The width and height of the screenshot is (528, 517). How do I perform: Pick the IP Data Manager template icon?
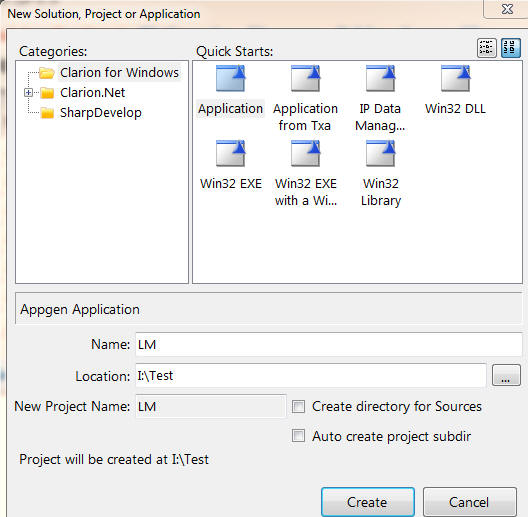tap(381, 78)
